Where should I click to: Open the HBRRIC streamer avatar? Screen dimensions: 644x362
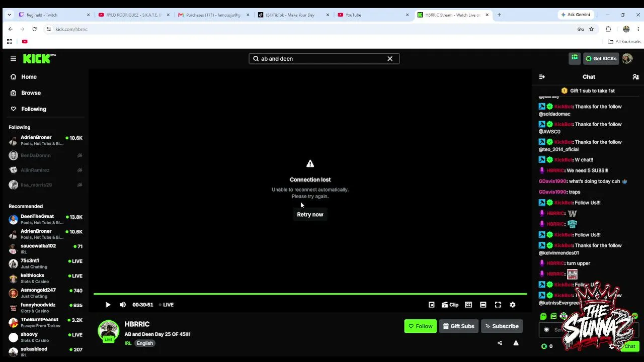click(108, 331)
